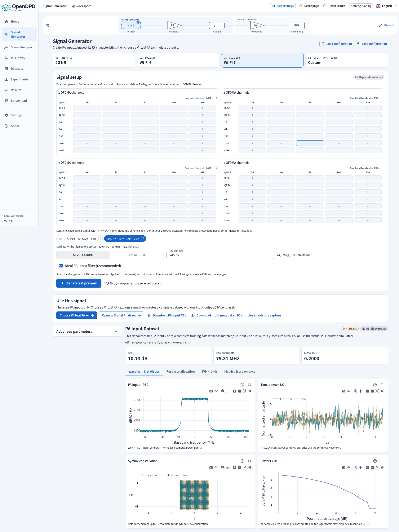Open PA Input PSD plot in fullscreen

pos(249,385)
